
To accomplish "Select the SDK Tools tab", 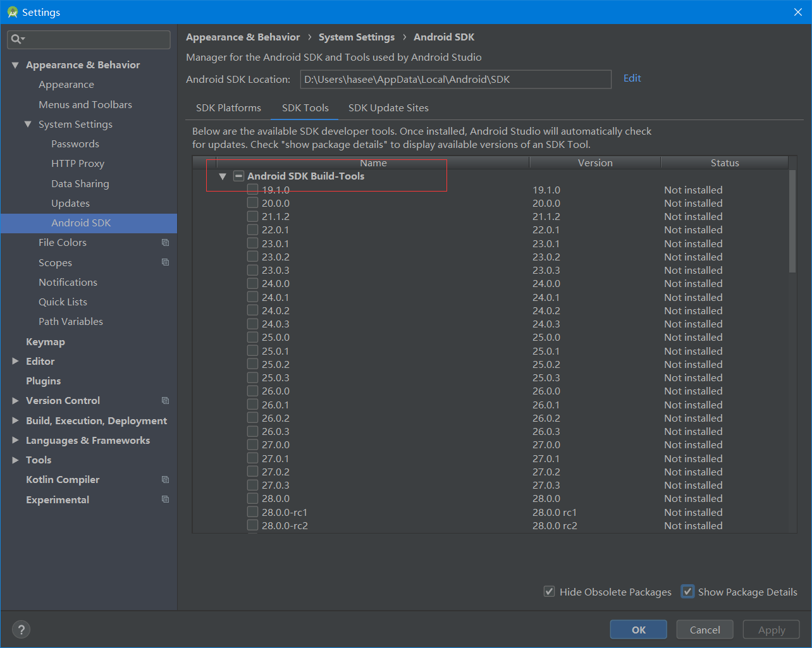I will [x=305, y=108].
